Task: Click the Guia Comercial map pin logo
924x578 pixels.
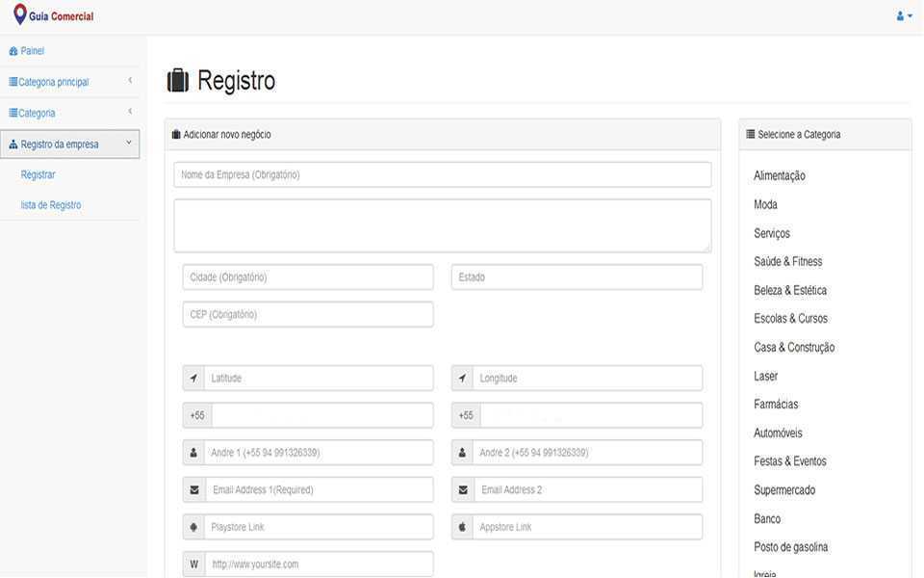Action: (19, 15)
